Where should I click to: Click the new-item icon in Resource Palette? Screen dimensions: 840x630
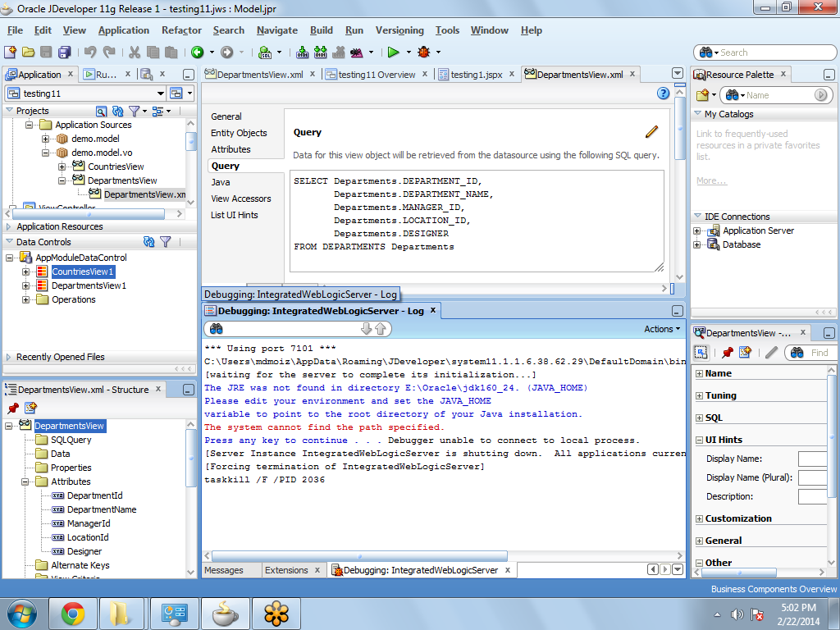703,95
